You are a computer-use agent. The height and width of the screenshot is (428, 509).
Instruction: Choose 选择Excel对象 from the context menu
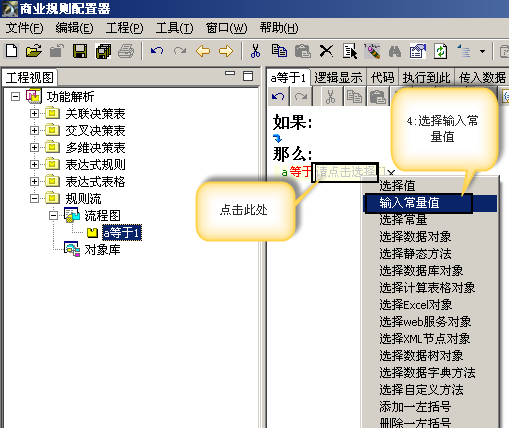pyautogui.click(x=430, y=305)
